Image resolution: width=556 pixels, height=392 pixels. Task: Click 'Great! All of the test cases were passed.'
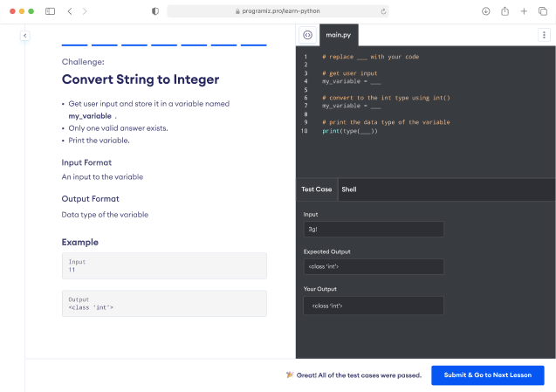359,375
